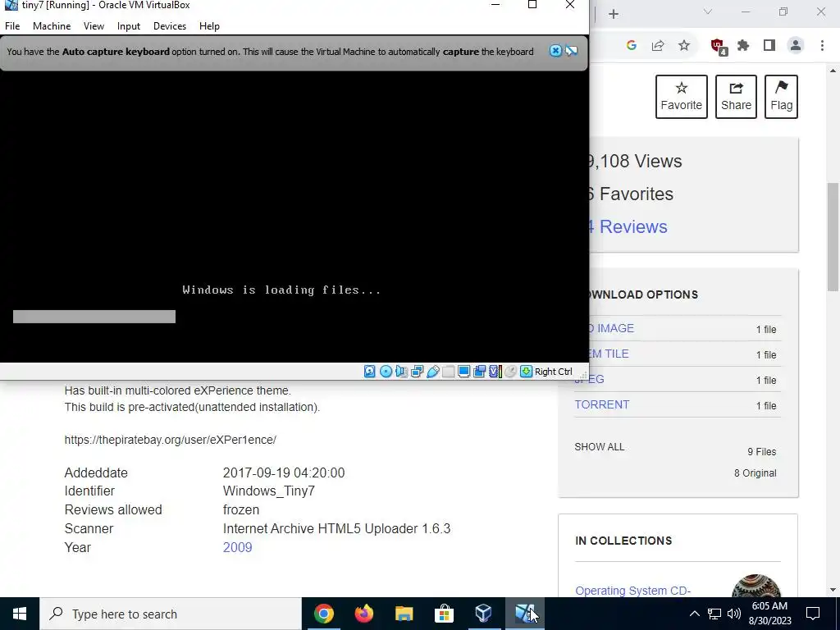Click the network adapter icon in VirtualBox status bar

(x=417, y=372)
